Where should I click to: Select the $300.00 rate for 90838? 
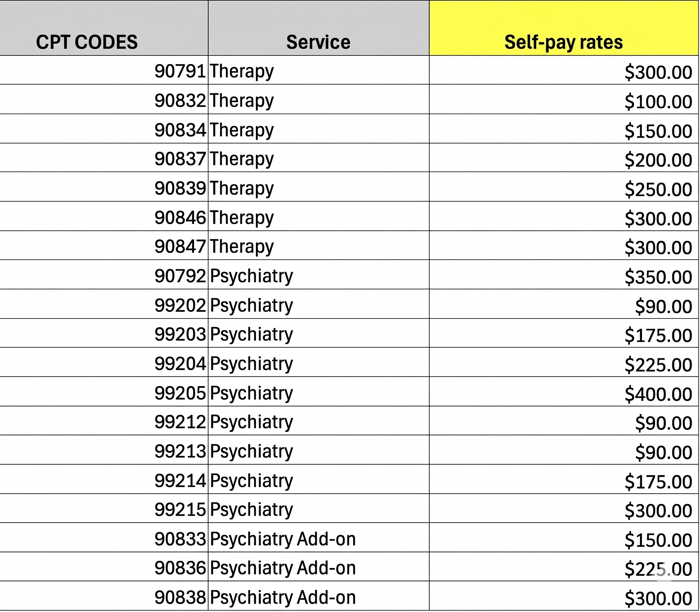click(564, 596)
